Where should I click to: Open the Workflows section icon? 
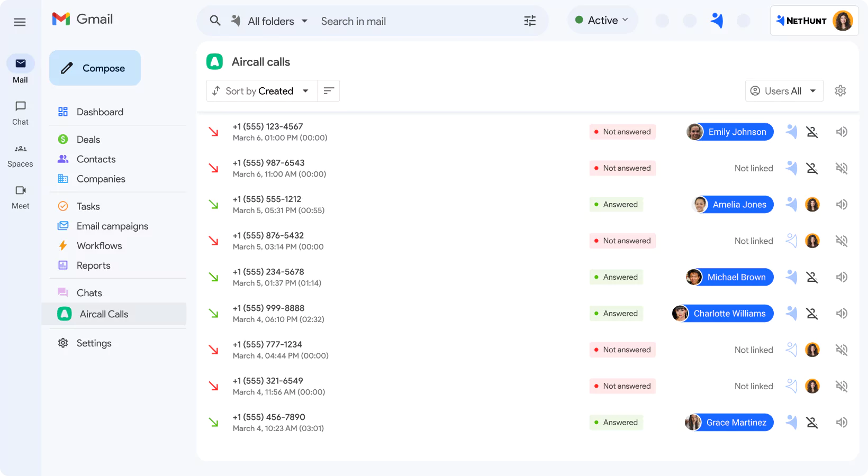[63, 245]
